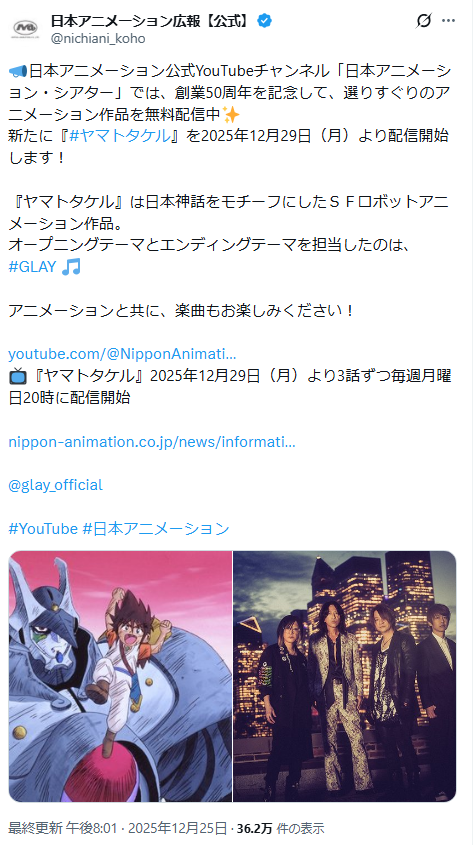Open the nippon-animation.co.jp news link

152,442
